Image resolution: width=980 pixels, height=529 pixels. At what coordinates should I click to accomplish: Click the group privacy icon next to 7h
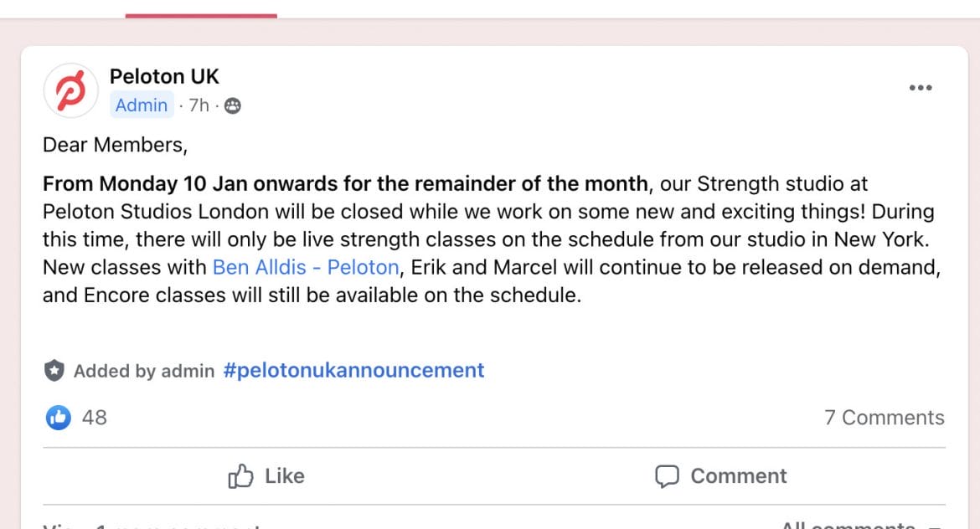[233, 105]
